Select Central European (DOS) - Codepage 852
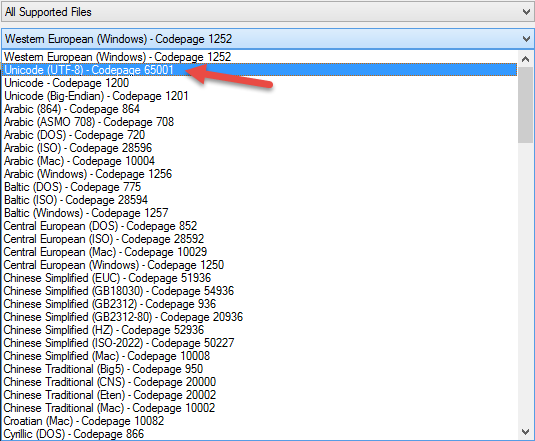 (x=260, y=226)
